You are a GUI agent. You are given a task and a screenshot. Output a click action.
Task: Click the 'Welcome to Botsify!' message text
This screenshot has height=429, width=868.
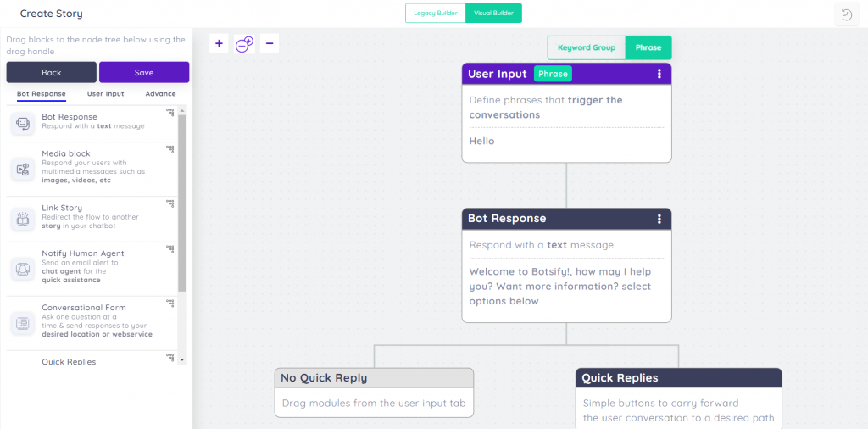click(560, 287)
